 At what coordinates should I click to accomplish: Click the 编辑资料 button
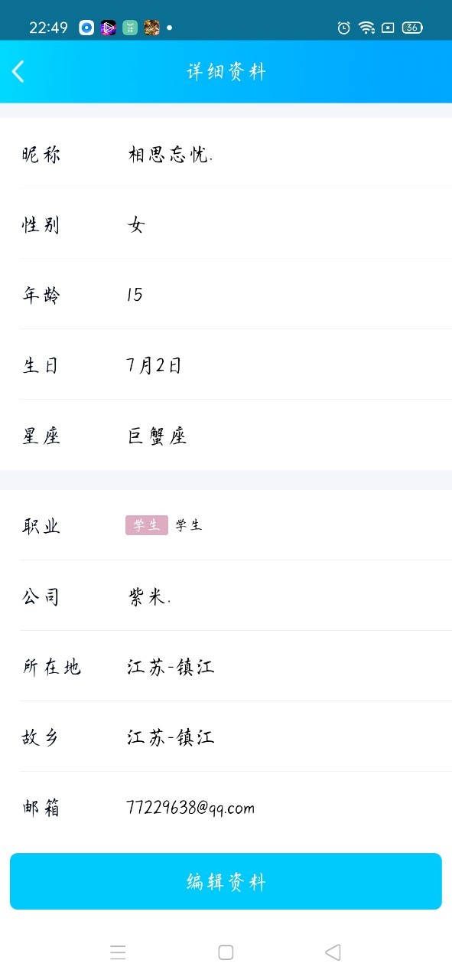(x=226, y=881)
